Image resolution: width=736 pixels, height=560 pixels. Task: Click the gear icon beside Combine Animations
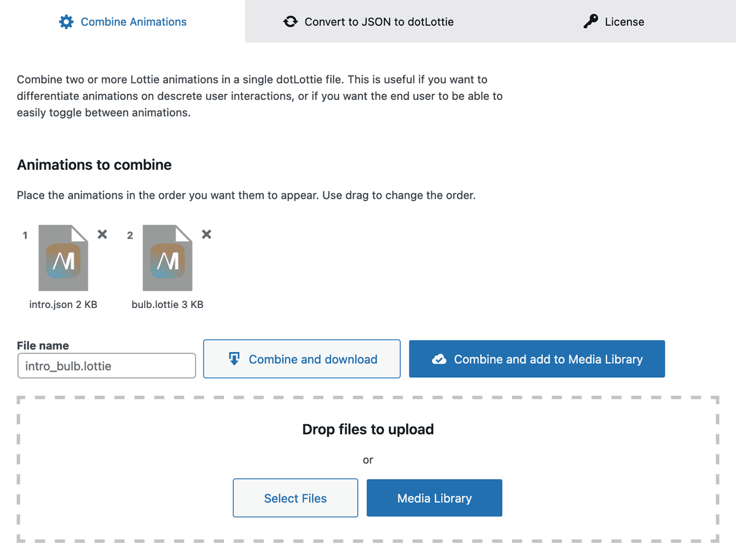(x=66, y=22)
